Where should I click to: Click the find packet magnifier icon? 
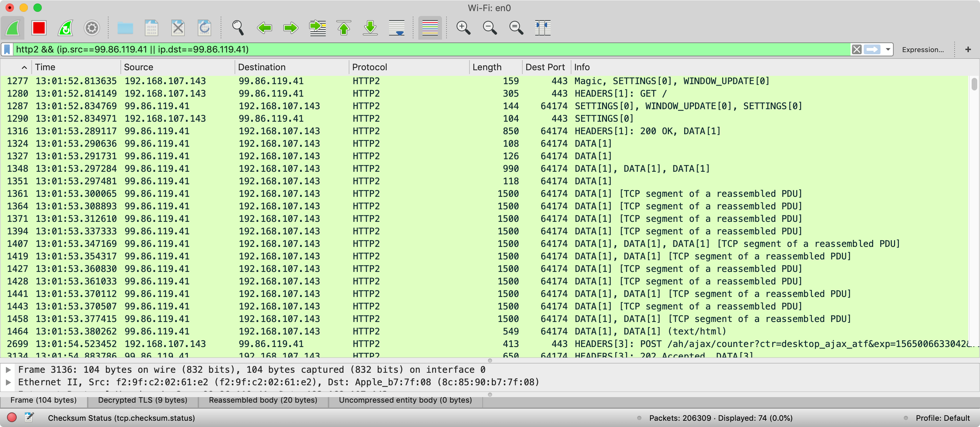coord(238,28)
